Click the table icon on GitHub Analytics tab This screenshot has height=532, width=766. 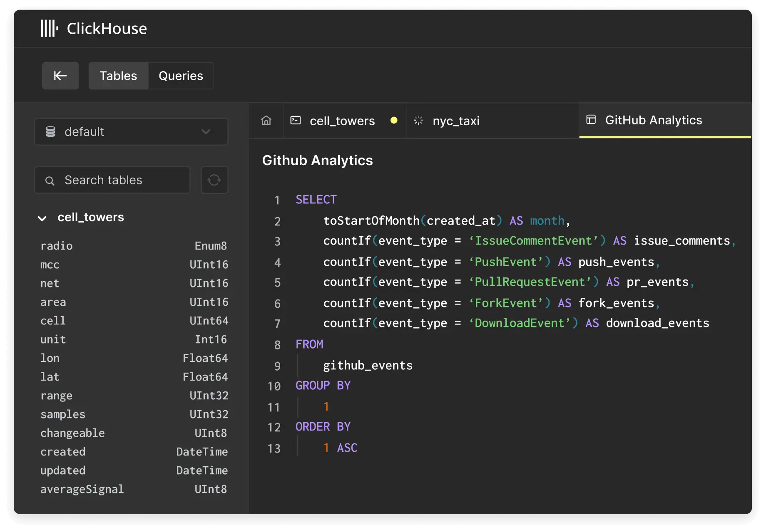pos(591,120)
